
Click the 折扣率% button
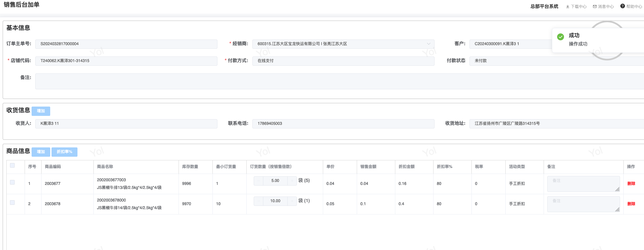64,152
